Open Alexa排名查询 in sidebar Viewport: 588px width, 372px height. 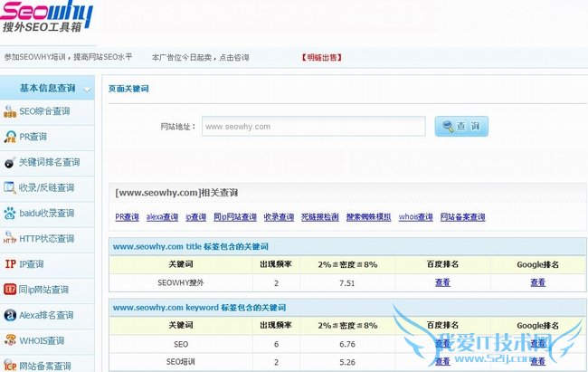[47, 315]
